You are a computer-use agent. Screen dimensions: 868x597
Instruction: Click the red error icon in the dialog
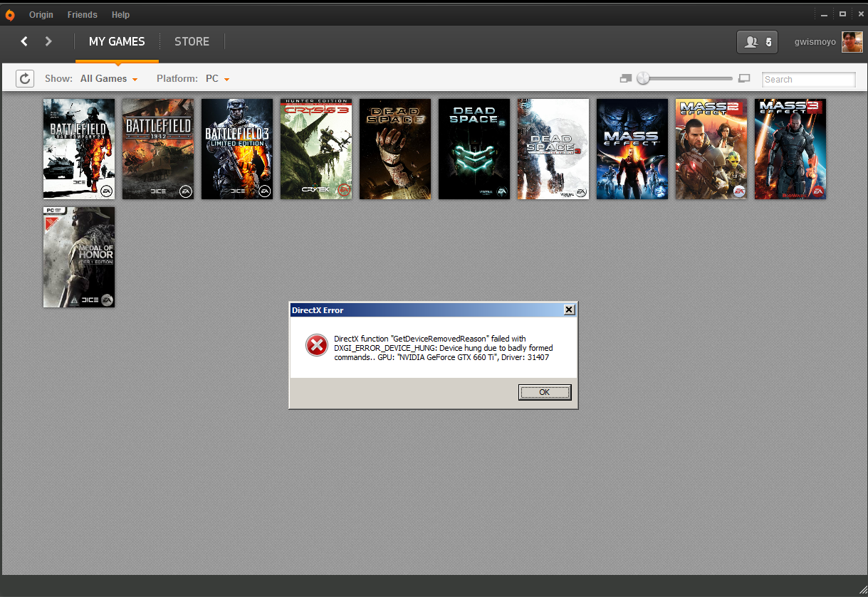317,345
